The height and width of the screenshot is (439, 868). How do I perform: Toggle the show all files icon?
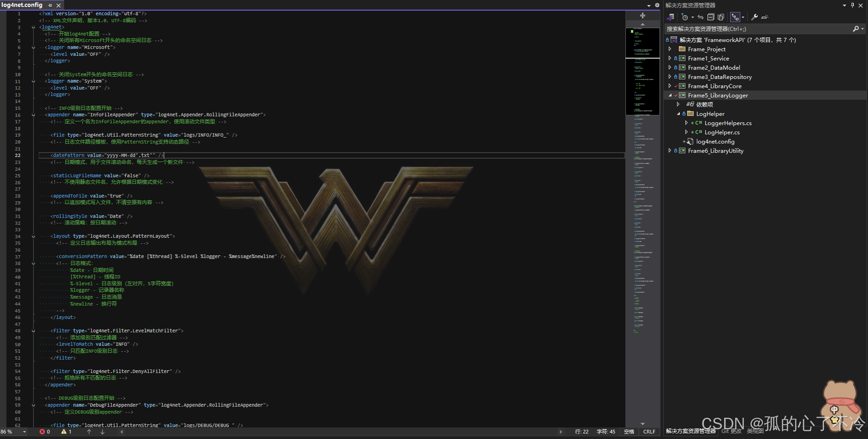tap(721, 17)
